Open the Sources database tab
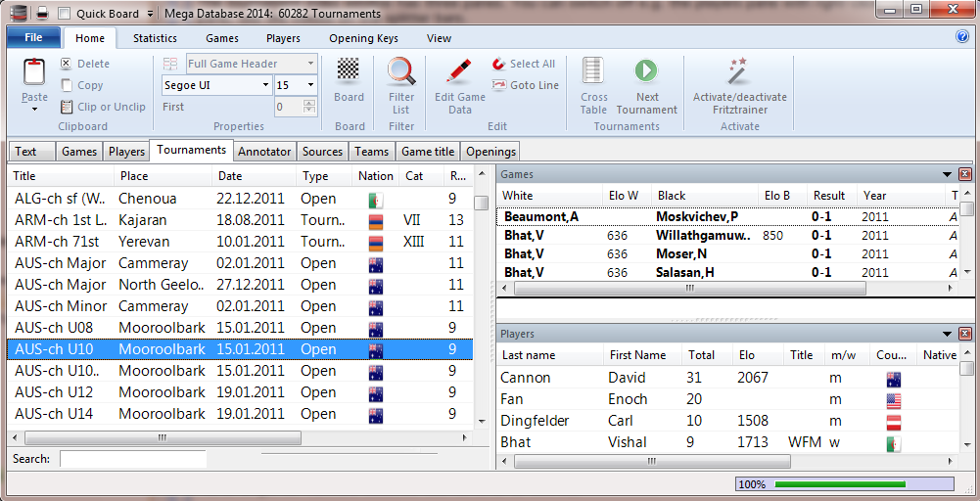Image resolution: width=980 pixels, height=501 pixels. tap(322, 151)
